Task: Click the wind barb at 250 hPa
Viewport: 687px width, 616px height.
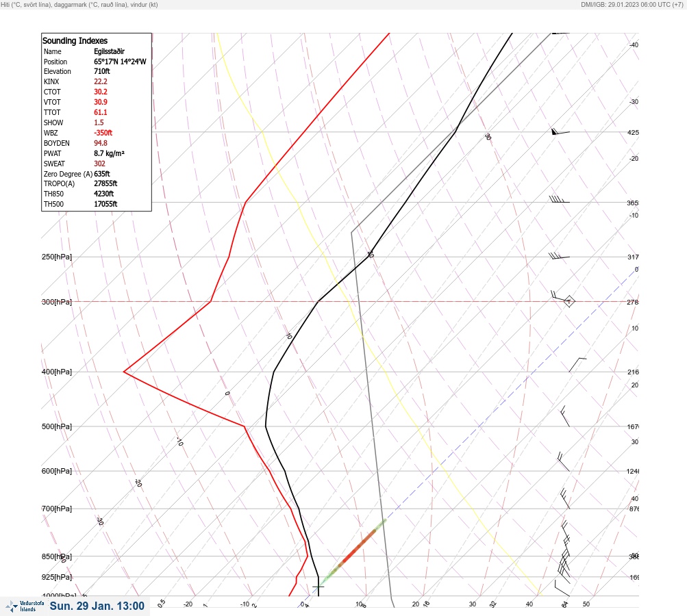Action: tap(559, 255)
